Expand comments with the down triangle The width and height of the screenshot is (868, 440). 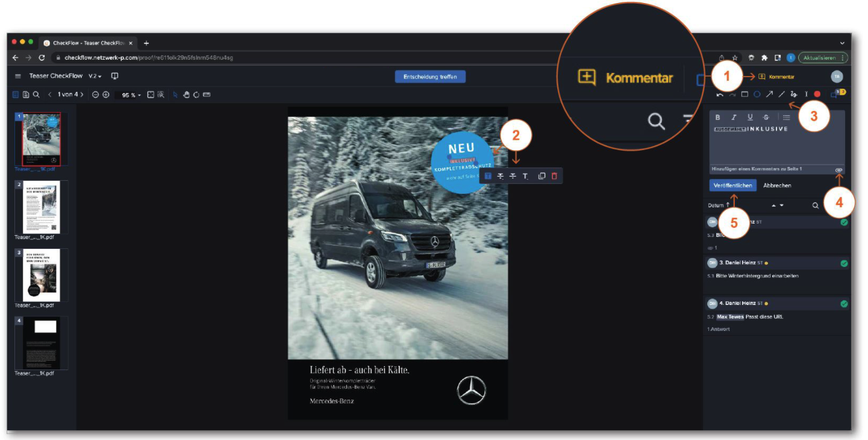click(x=782, y=206)
